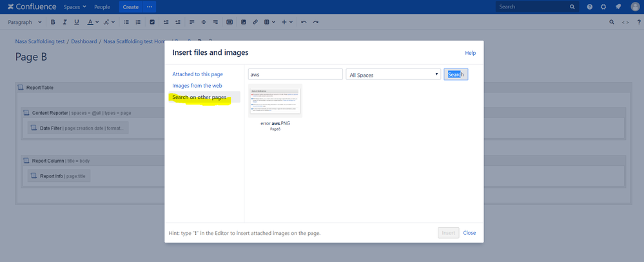Click the Close link in dialog
The width and height of the screenshot is (644, 262).
[469, 233]
